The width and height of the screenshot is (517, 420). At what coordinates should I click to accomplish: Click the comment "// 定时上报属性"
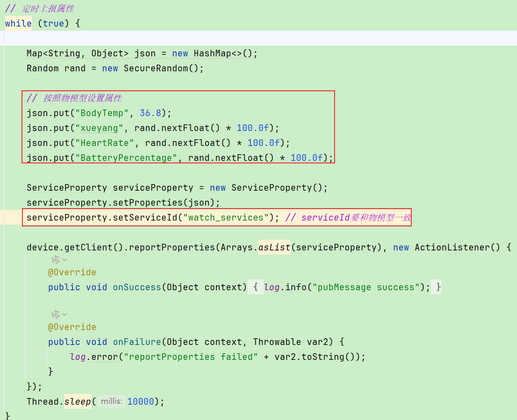click(40, 9)
